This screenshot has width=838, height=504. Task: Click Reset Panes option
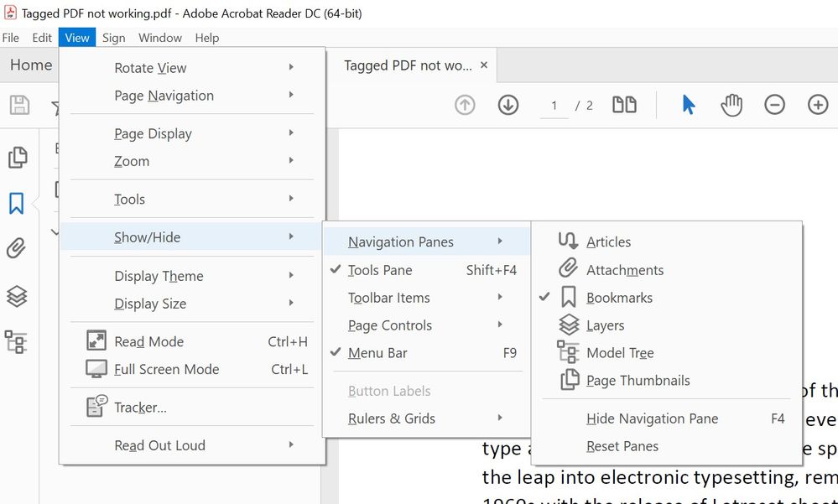pos(622,446)
